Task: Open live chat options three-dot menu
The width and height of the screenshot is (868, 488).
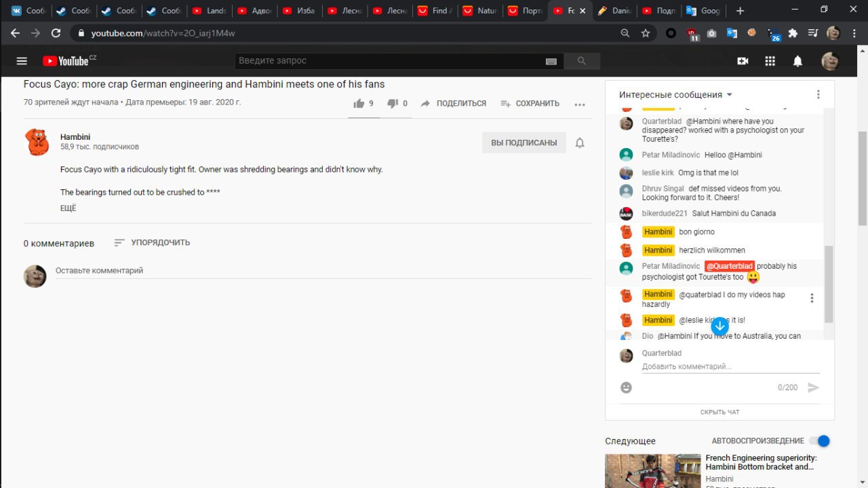Action: 818,94
